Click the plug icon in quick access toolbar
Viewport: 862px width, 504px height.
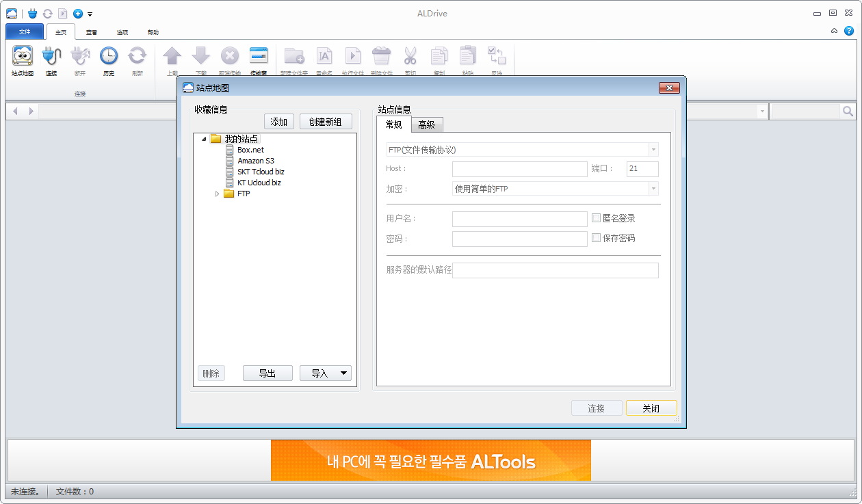[32, 13]
